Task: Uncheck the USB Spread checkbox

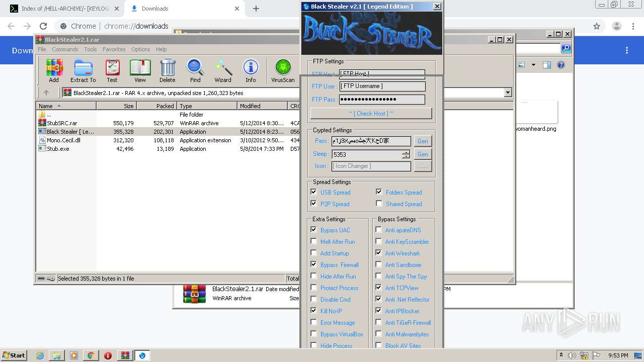Action: click(x=313, y=192)
